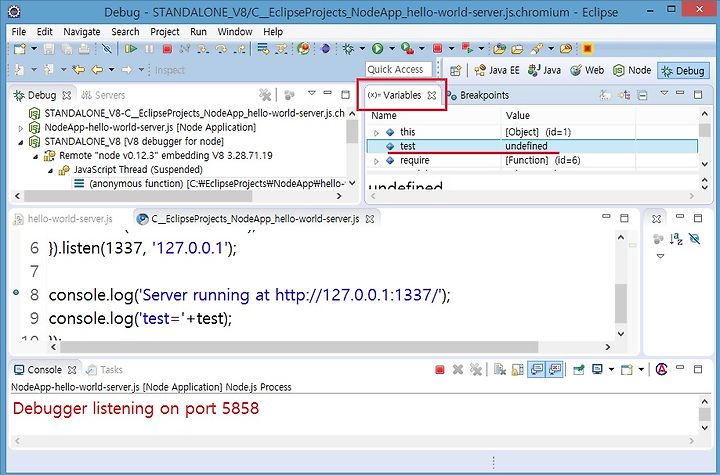The height and width of the screenshot is (475, 720).
Task: Click the code editor's horizontal scrollbar thumb
Action: 299,347
